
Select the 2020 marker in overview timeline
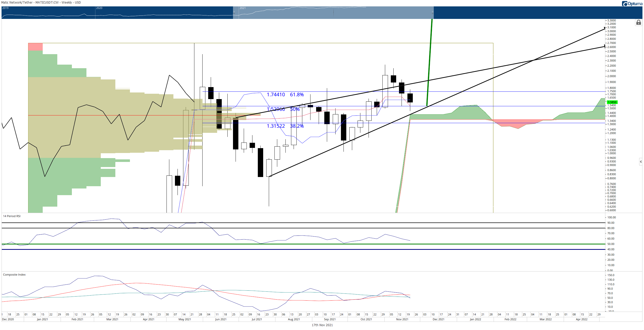99,8
